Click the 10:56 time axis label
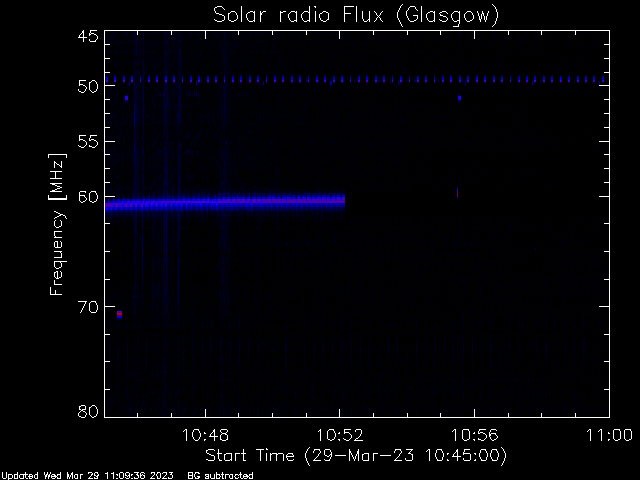This screenshot has width=640, height=480. click(474, 435)
